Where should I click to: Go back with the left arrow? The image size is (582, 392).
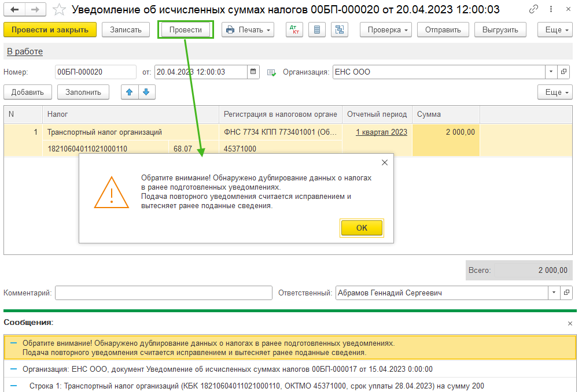tap(14, 9)
